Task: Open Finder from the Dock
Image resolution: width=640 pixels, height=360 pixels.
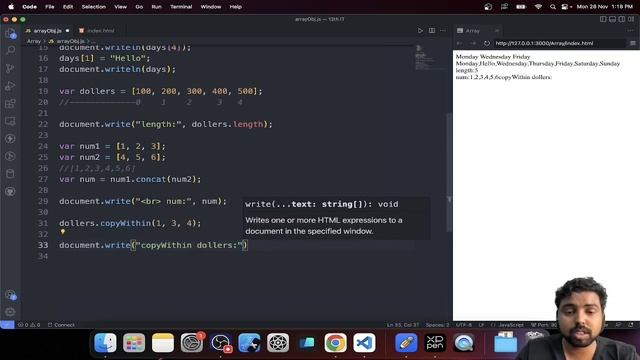Action: (x=105, y=342)
